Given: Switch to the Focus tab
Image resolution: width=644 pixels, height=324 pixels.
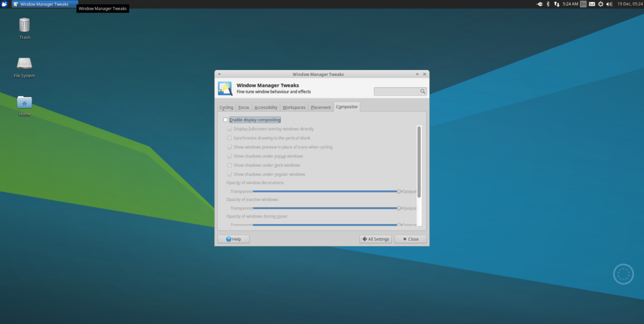Looking at the screenshot, I should pyautogui.click(x=244, y=107).
